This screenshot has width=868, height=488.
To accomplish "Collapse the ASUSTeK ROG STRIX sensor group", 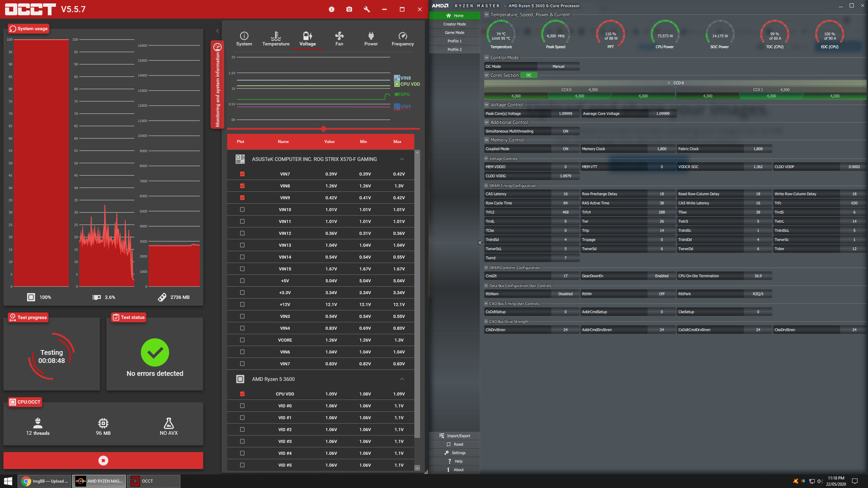I will 402,159.
